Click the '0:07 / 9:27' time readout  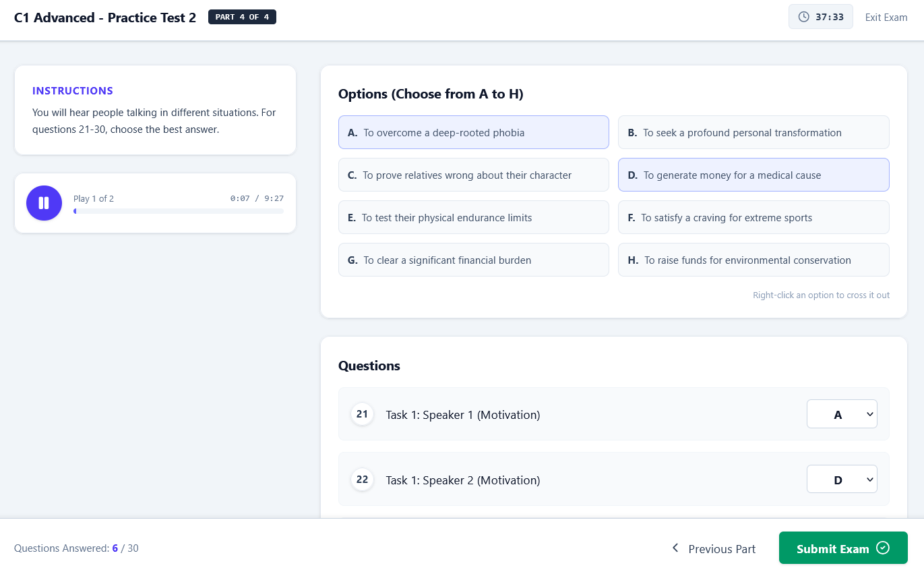257,198
